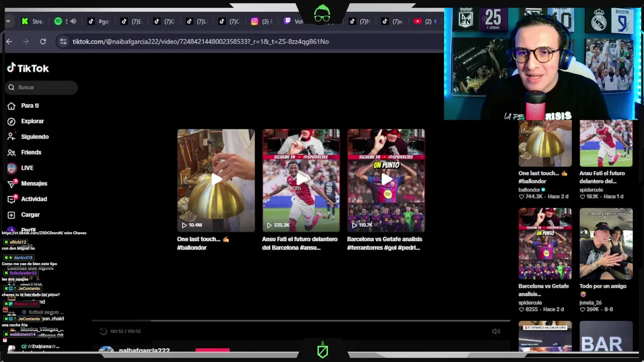Switch to the Kick Stre tab

tap(32, 21)
